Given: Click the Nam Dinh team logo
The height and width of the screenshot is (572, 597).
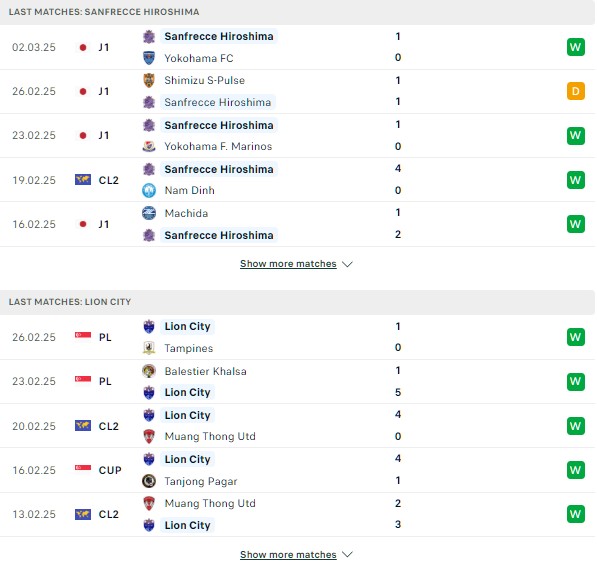Looking at the screenshot, I should click(x=149, y=190).
